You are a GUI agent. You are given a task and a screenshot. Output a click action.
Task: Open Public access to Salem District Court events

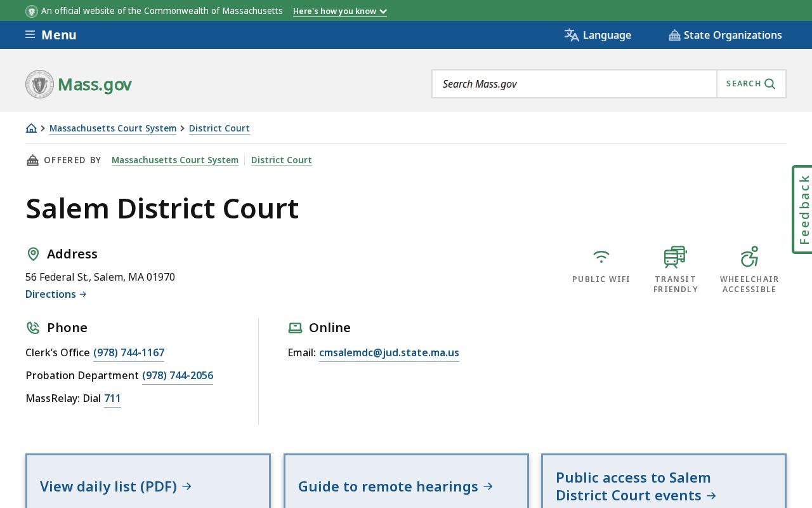(x=636, y=486)
